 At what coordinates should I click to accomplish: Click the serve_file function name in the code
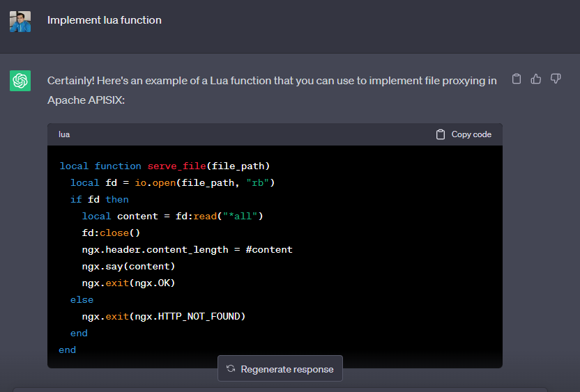[176, 166]
